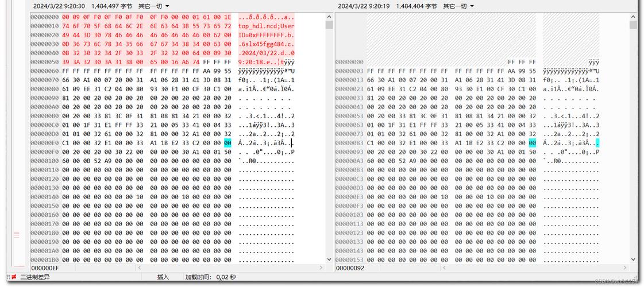
Task: Click highlighted cyan 00 byte in right pane
Action: pos(533,143)
